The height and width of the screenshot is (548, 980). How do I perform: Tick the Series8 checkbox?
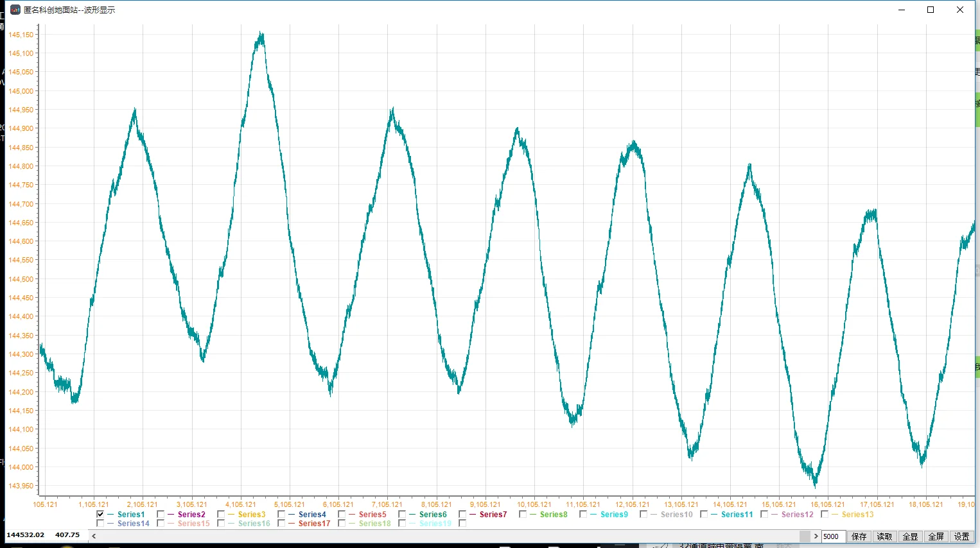(523, 515)
